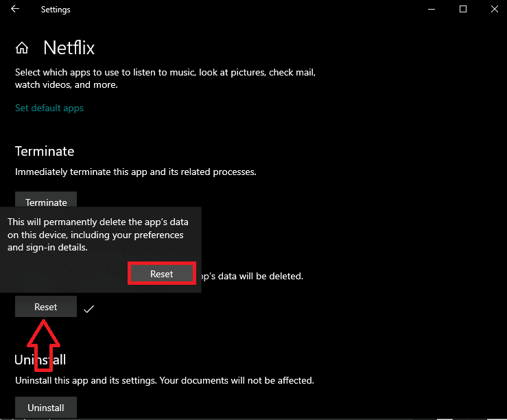Open the Set default apps link
This screenshot has width=507, height=420.
pos(49,108)
